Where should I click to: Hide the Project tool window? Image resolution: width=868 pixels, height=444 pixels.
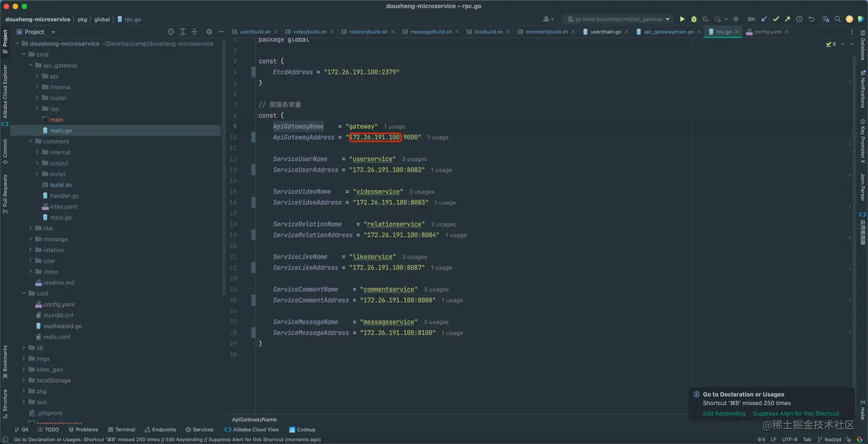221,32
